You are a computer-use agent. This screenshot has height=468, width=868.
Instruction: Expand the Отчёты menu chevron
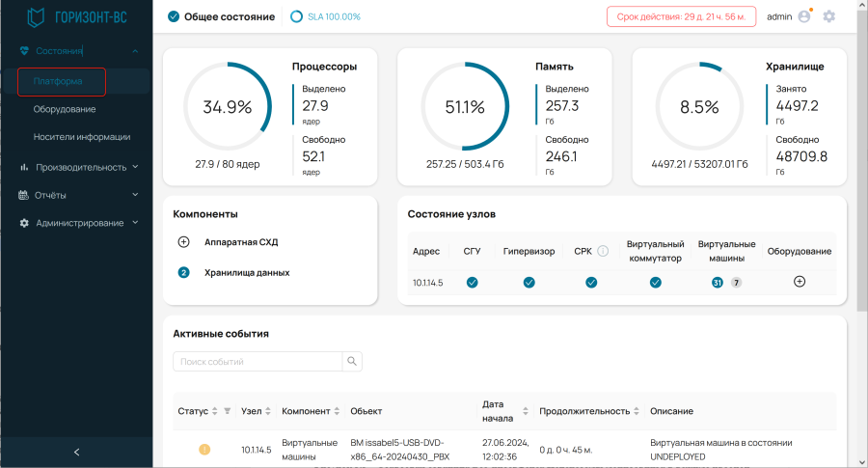coord(135,194)
